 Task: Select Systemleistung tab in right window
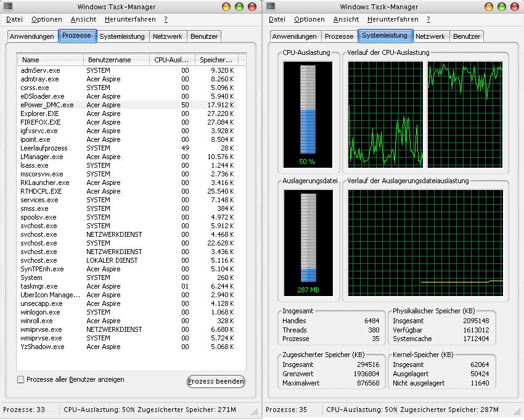[385, 36]
